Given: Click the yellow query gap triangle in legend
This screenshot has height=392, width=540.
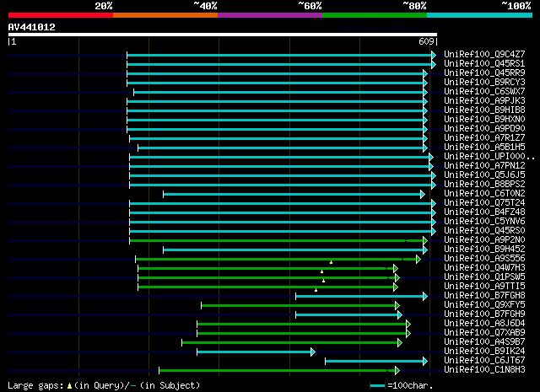Looking at the screenshot, I should [69, 386].
